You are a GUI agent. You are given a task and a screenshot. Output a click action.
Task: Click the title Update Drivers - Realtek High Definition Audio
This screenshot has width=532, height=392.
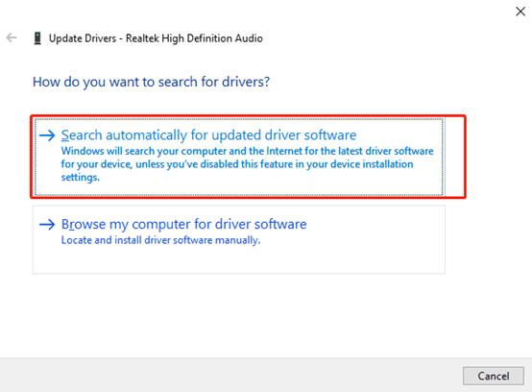156,38
